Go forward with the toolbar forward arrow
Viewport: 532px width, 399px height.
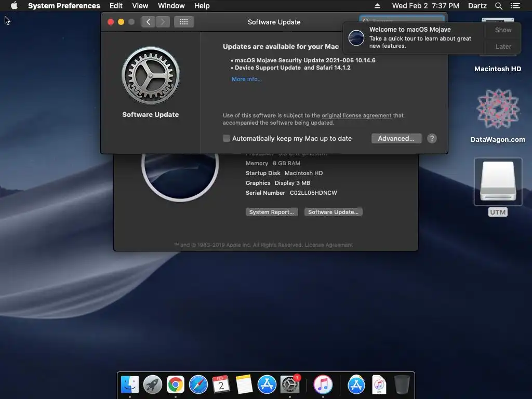click(163, 22)
